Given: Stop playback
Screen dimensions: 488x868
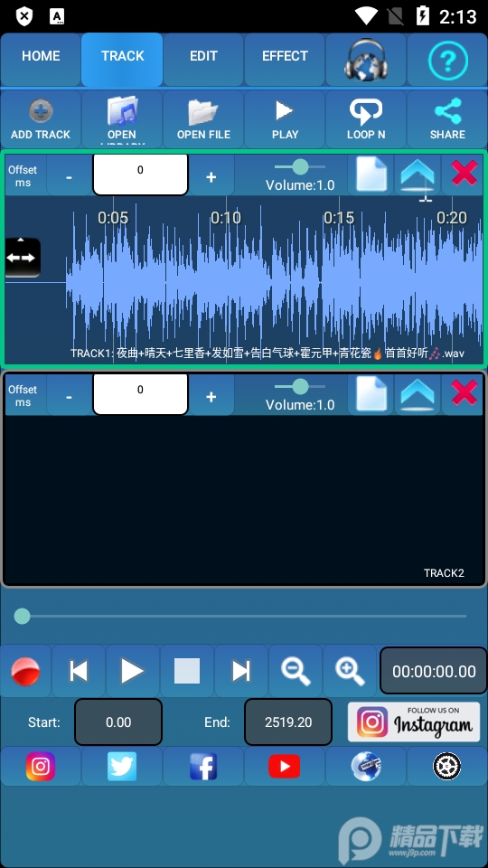Looking at the screenshot, I should click(x=187, y=671).
